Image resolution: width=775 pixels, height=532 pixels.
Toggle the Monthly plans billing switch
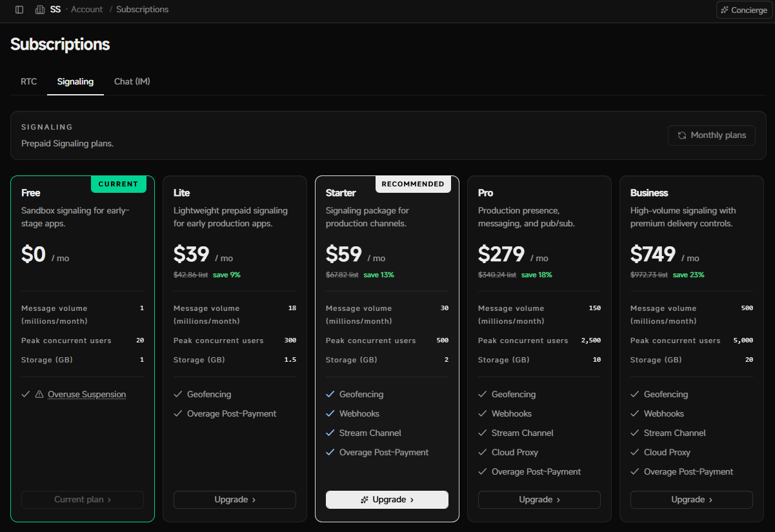click(x=712, y=135)
